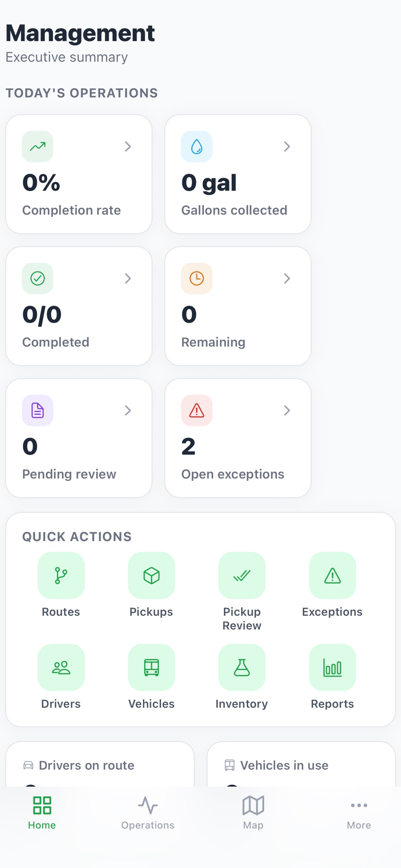
Task: Tap the Vehicles bus icon
Action: 151,667
